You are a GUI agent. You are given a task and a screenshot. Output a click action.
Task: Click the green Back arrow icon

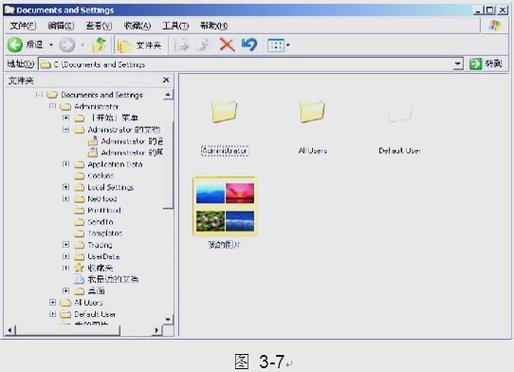[x=15, y=45]
